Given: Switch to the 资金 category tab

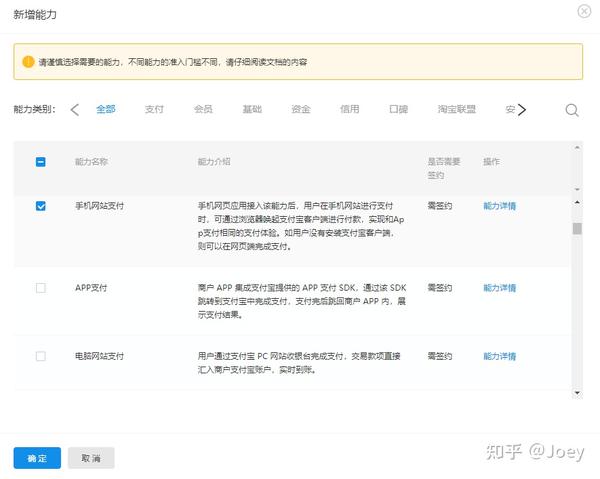Looking at the screenshot, I should point(301,109).
